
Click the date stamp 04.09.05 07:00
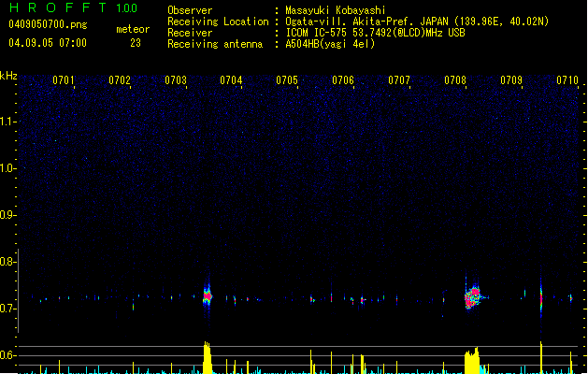[48, 43]
